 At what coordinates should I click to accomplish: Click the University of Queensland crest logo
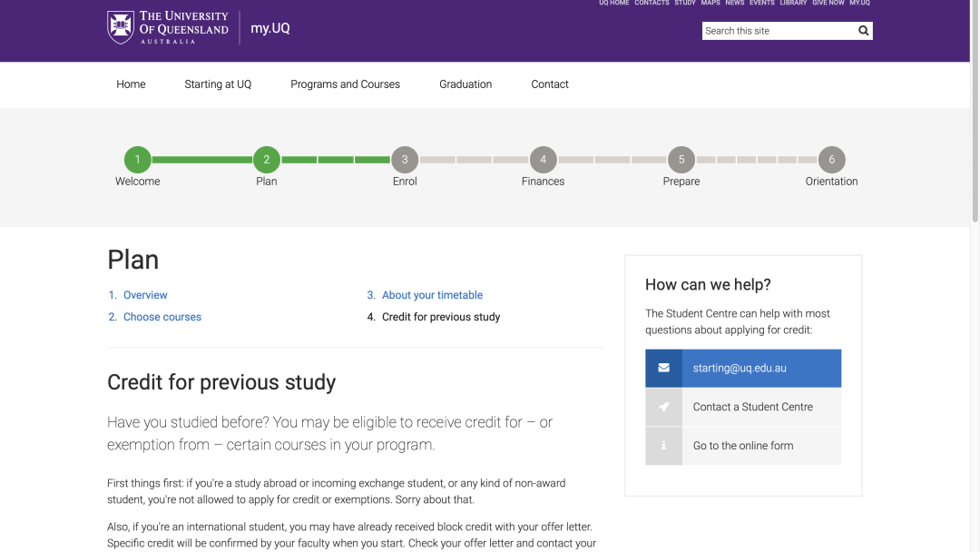point(121,27)
